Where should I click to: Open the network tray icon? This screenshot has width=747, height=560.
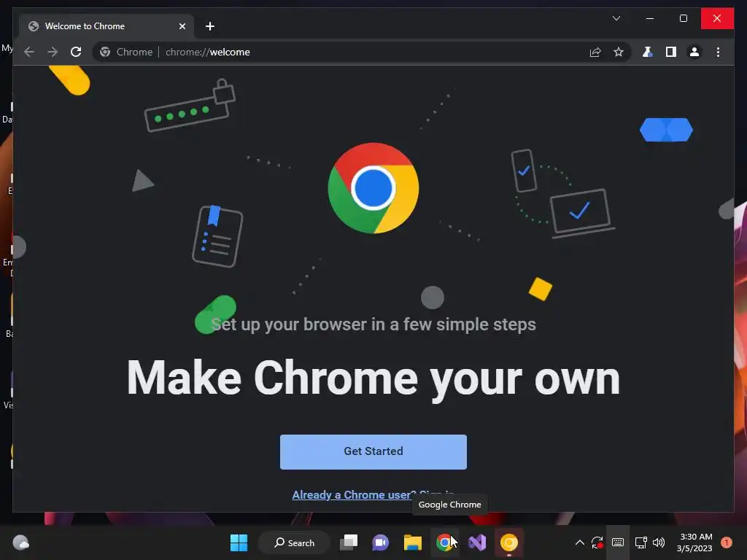(x=640, y=542)
